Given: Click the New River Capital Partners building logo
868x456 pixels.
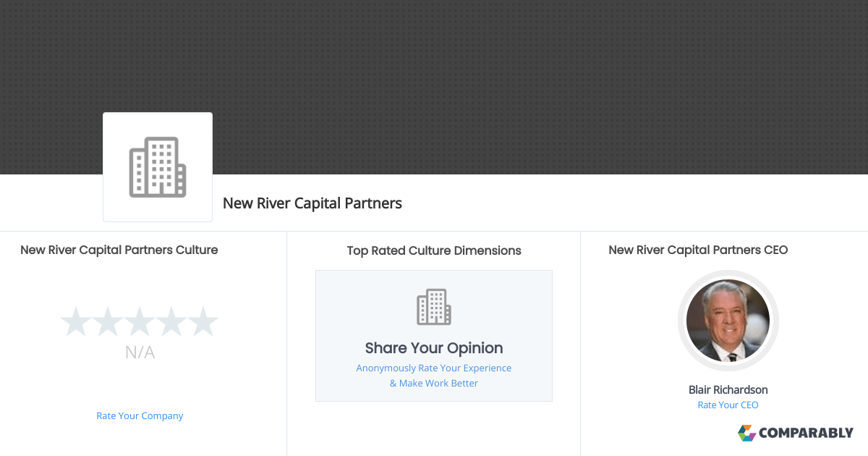Looking at the screenshot, I should (x=157, y=166).
